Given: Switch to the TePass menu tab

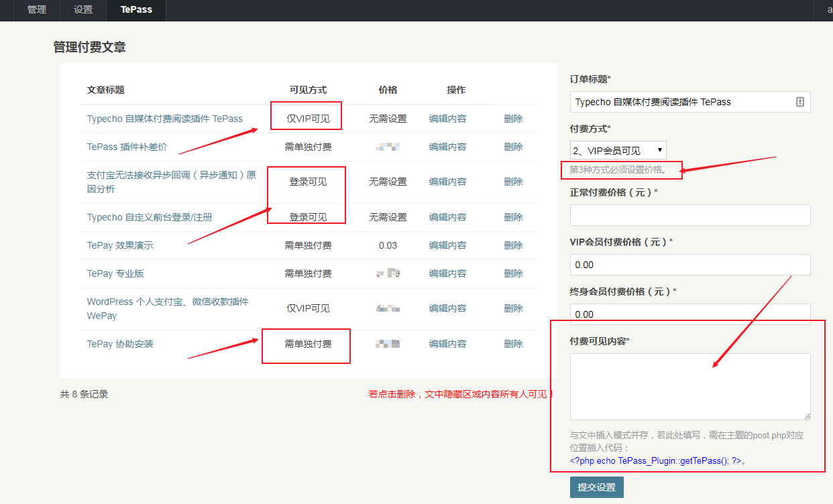Looking at the screenshot, I should (x=136, y=10).
